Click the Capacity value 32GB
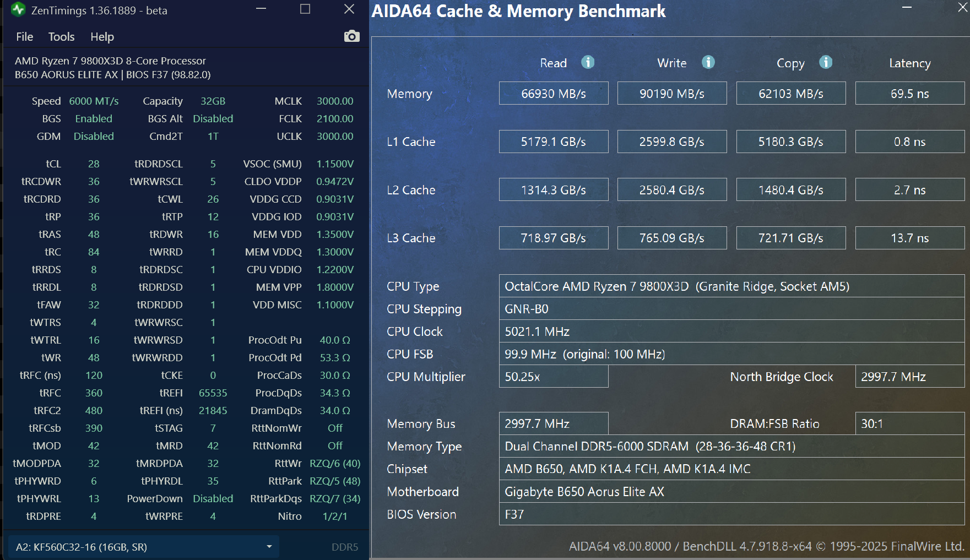 (x=213, y=101)
